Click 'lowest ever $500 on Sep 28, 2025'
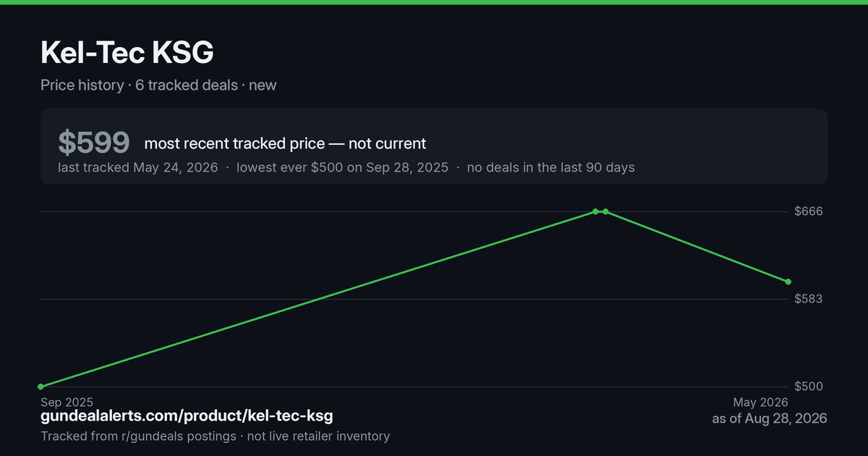This screenshot has height=456, width=868. 343,167
